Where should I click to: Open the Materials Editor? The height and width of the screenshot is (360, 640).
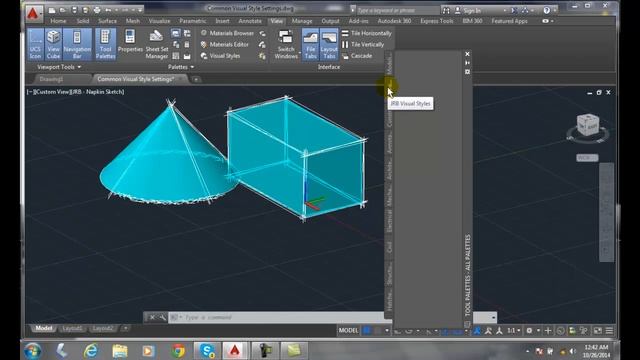pyautogui.click(x=224, y=44)
